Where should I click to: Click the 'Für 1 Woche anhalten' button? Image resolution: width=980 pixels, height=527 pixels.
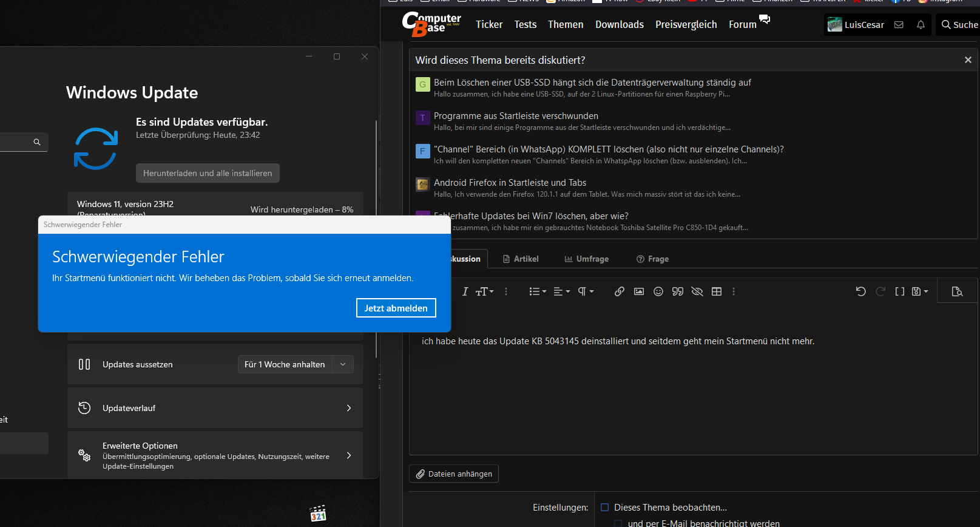click(x=285, y=364)
